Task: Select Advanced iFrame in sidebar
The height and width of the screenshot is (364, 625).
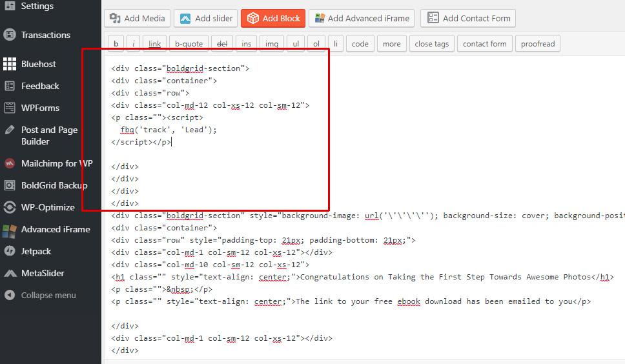Action: click(x=56, y=229)
